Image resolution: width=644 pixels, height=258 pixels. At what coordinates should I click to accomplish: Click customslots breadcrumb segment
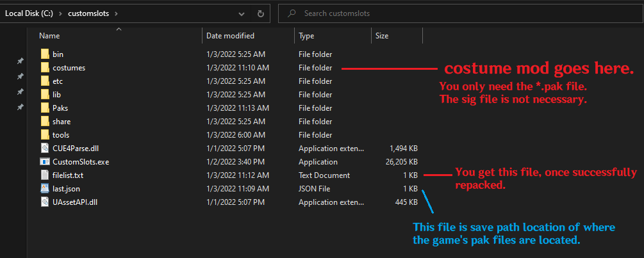[88, 13]
